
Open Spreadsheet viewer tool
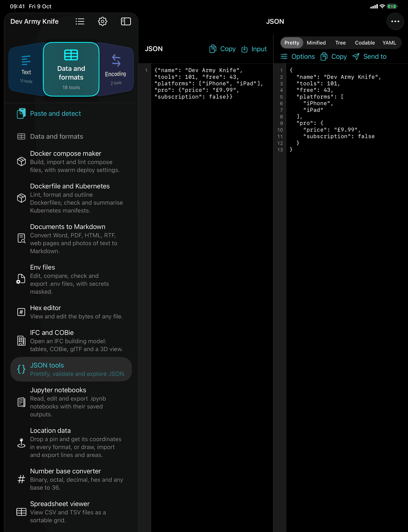coord(71,512)
